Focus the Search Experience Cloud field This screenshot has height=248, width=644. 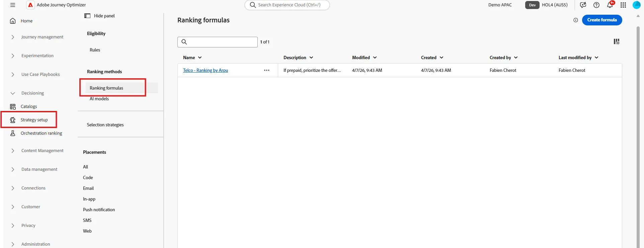287,5
